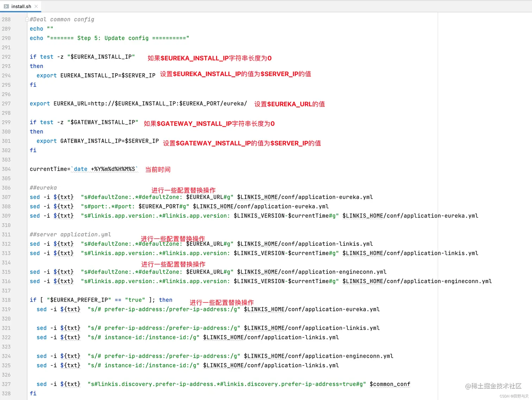Click 'fi' keyword on line 295
532x400 pixels.
[x=33, y=85]
